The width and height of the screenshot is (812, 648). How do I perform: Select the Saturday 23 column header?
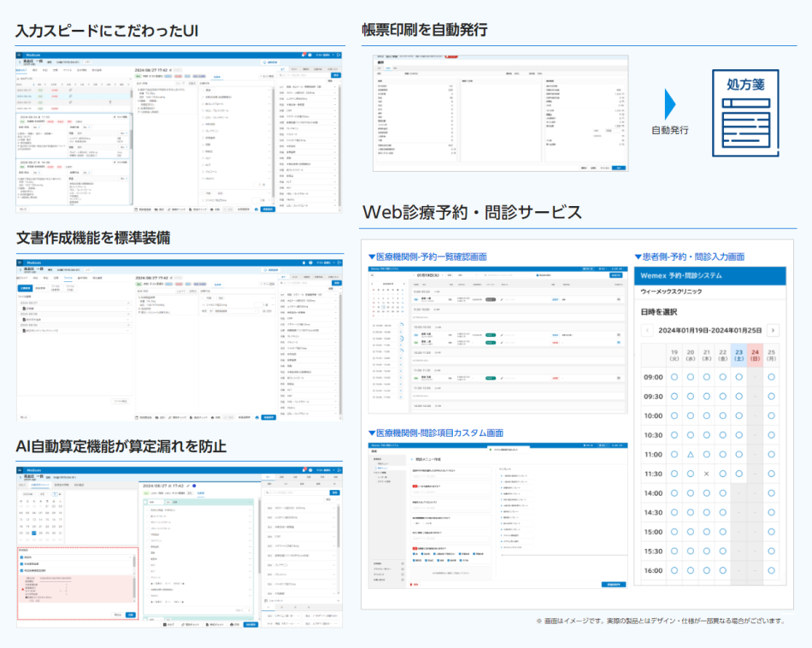click(738, 354)
